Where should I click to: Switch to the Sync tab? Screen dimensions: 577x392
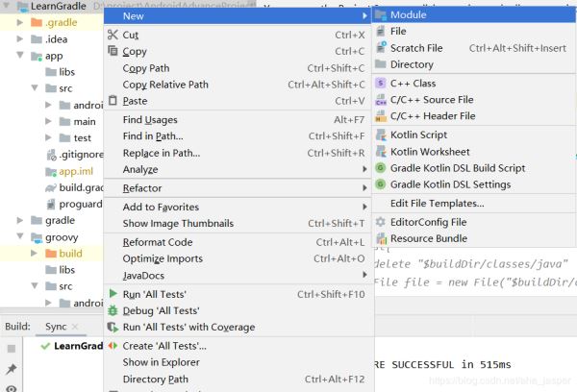(x=57, y=327)
